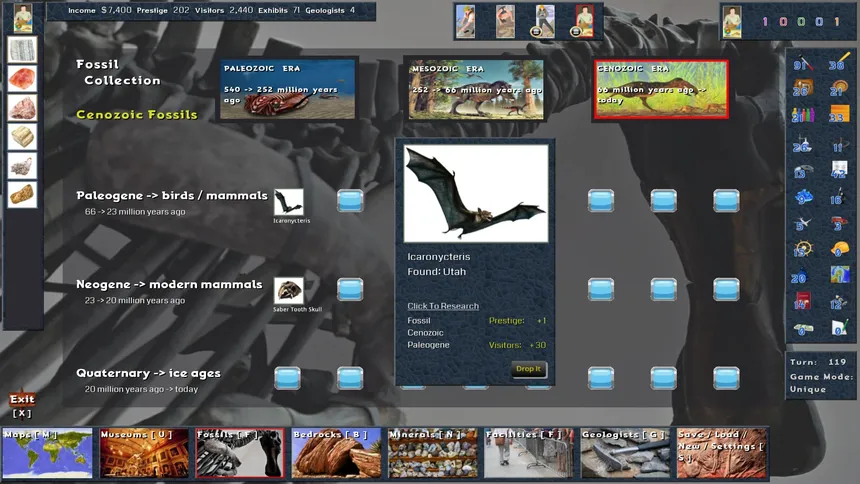860x484 pixels.
Task: Click the inventory icon showing 12
Action: coord(839,301)
